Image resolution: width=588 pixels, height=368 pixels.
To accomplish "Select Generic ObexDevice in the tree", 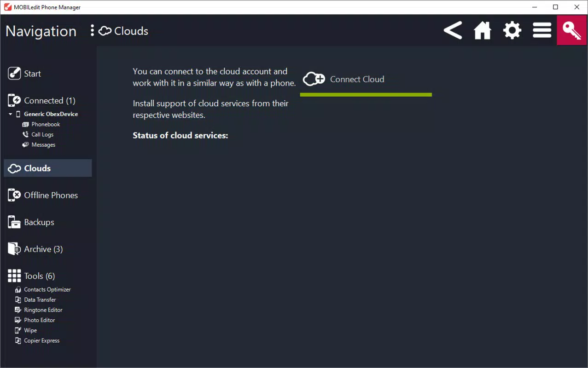I will (51, 114).
